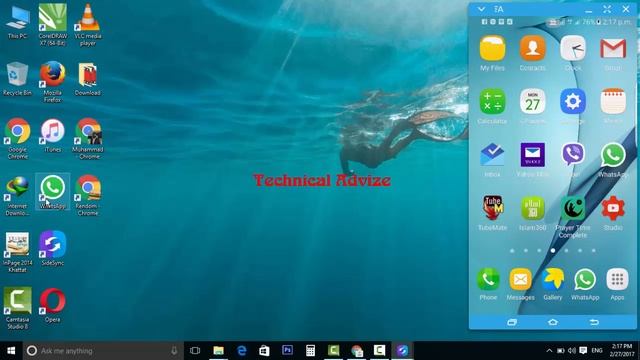Launch Microsoft Edge from the taskbar
Screen dimensions: 640x360
click(x=242, y=351)
